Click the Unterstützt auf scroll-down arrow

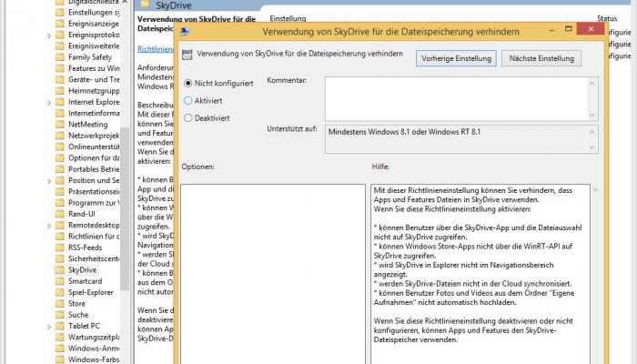pyautogui.click(x=591, y=147)
